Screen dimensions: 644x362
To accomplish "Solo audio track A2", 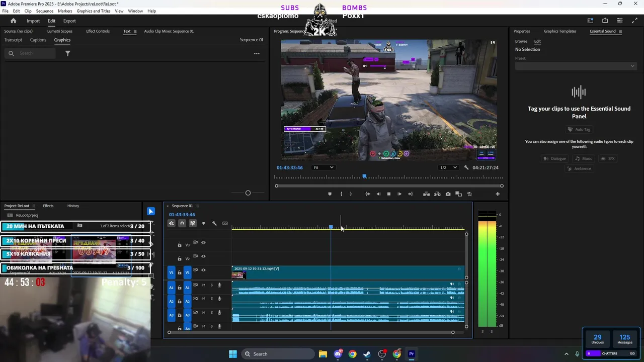I will 211,299.
